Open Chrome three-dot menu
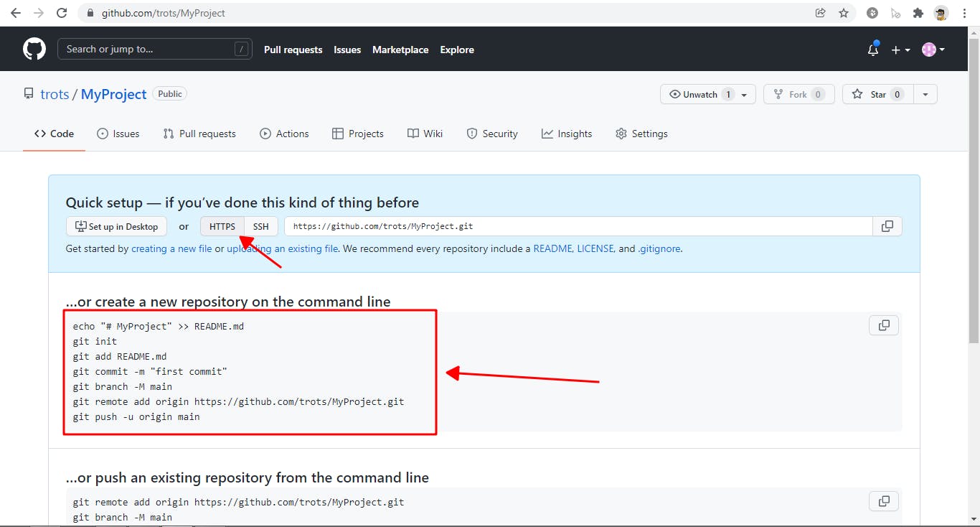980x527 pixels. tap(965, 13)
